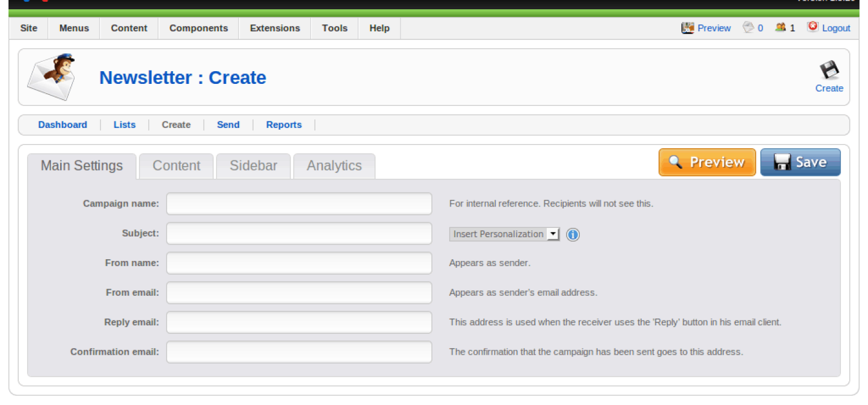This screenshot has width=868, height=405.
Task: Open the Insert Personalization dropdown
Action: [501, 234]
